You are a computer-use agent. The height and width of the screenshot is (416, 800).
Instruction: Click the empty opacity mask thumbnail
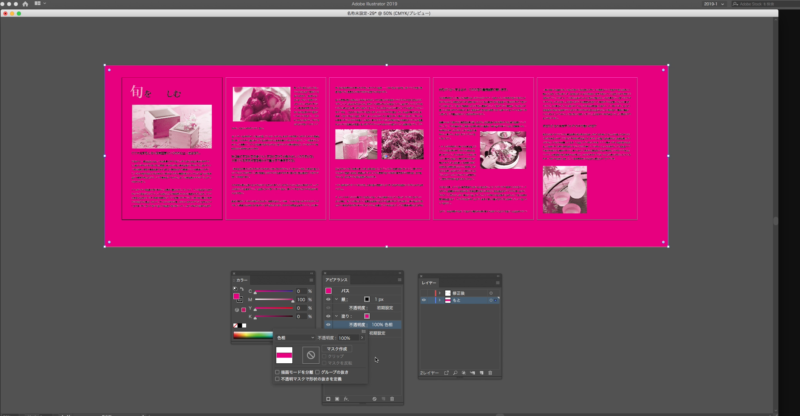tap(311, 355)
